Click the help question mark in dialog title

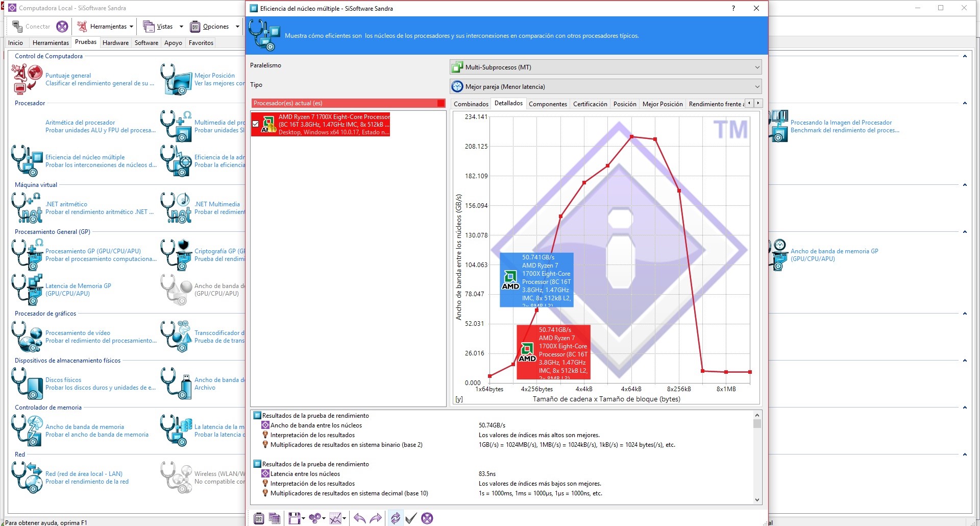coord(733,8)
